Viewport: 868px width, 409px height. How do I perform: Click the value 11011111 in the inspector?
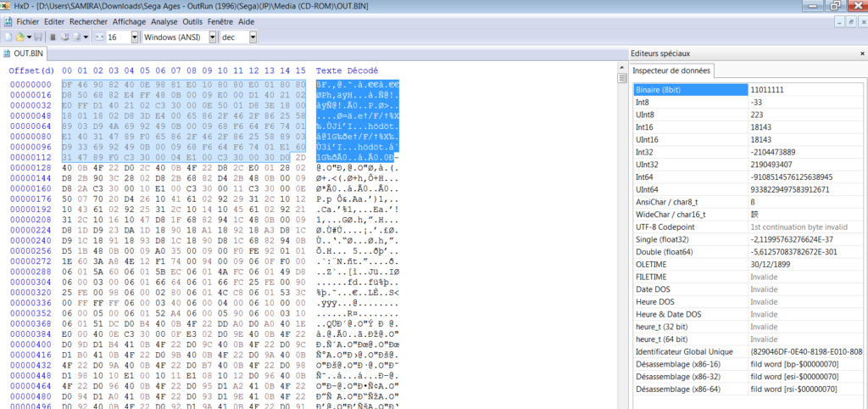pyautogui.click(x=766, y=89)
